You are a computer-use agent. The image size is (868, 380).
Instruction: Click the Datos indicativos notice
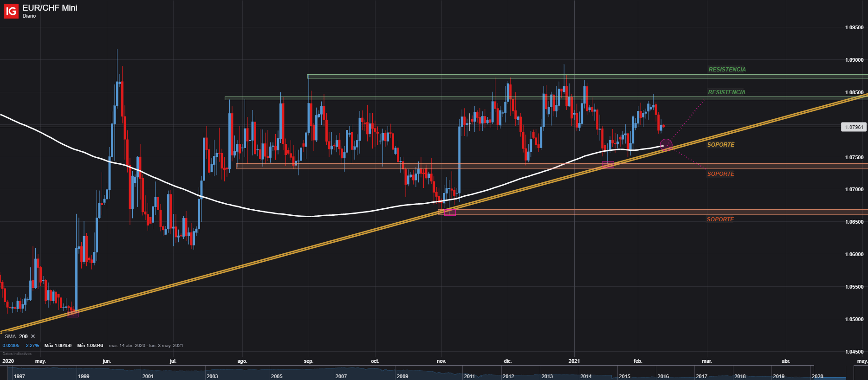(17, 354)
